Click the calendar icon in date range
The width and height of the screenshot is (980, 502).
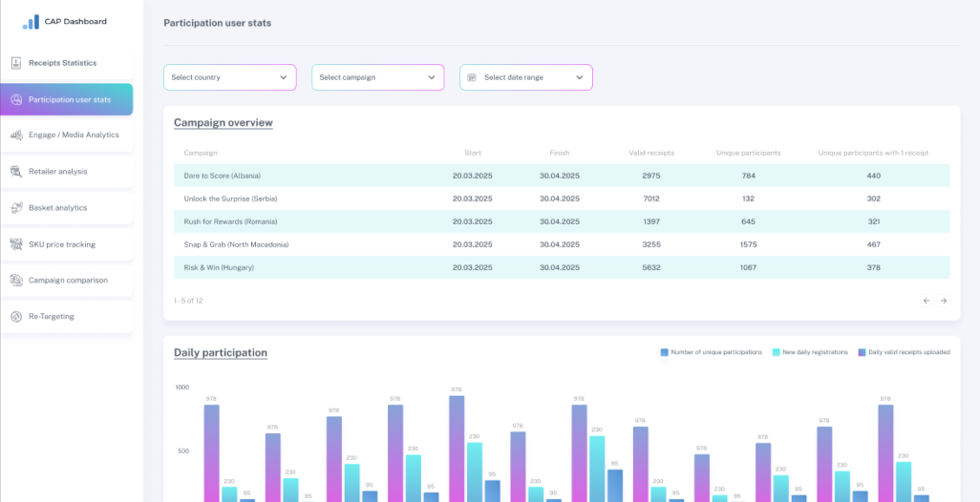click(472, 77)
